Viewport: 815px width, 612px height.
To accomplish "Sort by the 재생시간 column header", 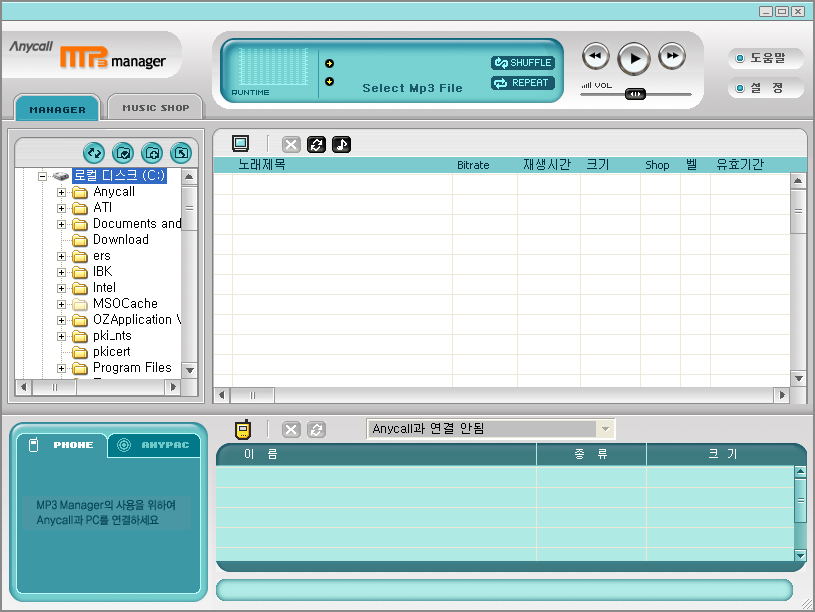I will [x=547, y=165].
